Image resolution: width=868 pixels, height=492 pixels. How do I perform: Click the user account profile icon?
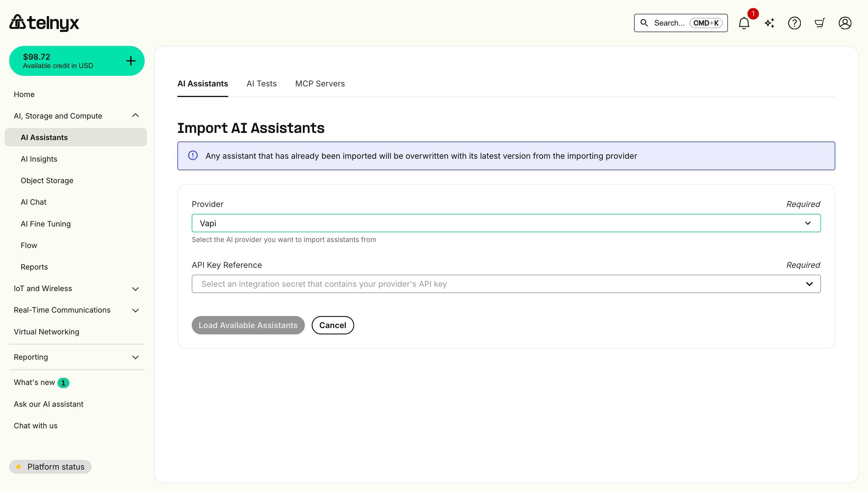point(845,23)
